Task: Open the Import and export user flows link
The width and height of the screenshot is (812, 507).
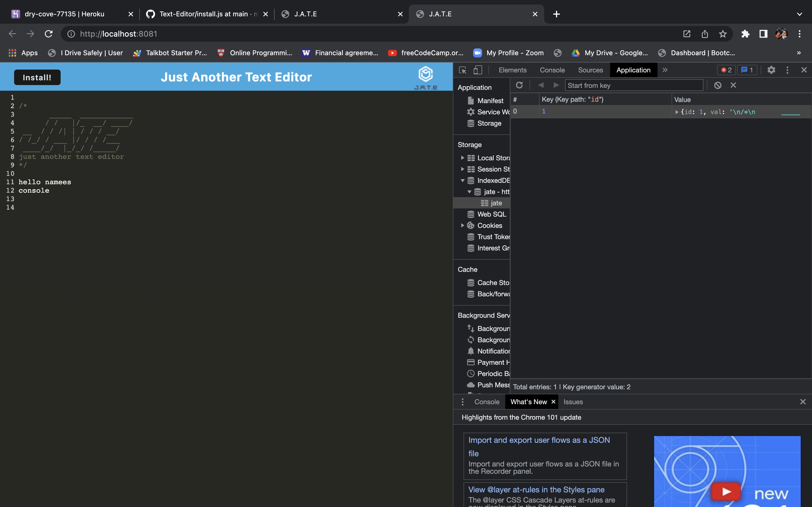Action: 539,447
